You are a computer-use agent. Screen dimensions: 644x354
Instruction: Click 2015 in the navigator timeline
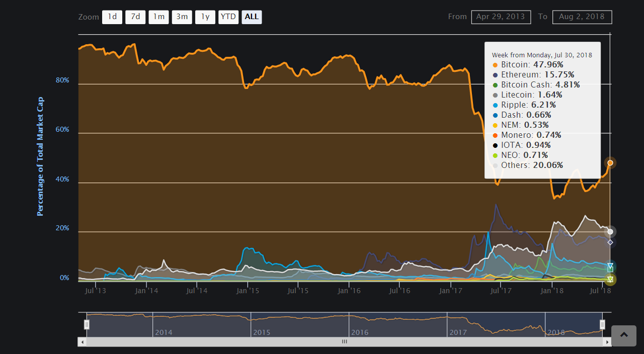262,333
